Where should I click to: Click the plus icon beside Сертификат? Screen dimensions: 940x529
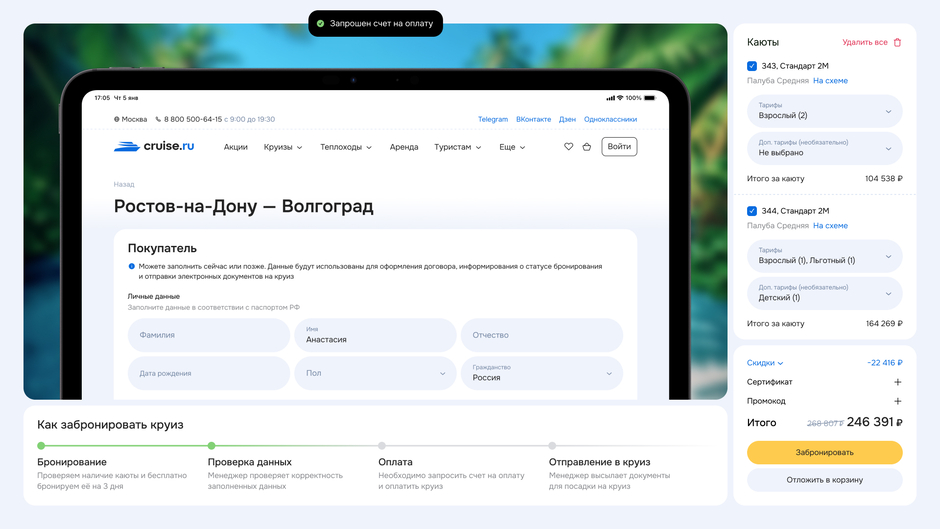tap(897, 381)
